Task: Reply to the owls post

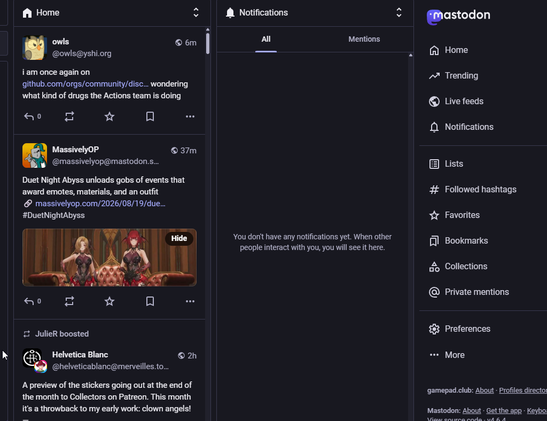Action: (32, 116)
